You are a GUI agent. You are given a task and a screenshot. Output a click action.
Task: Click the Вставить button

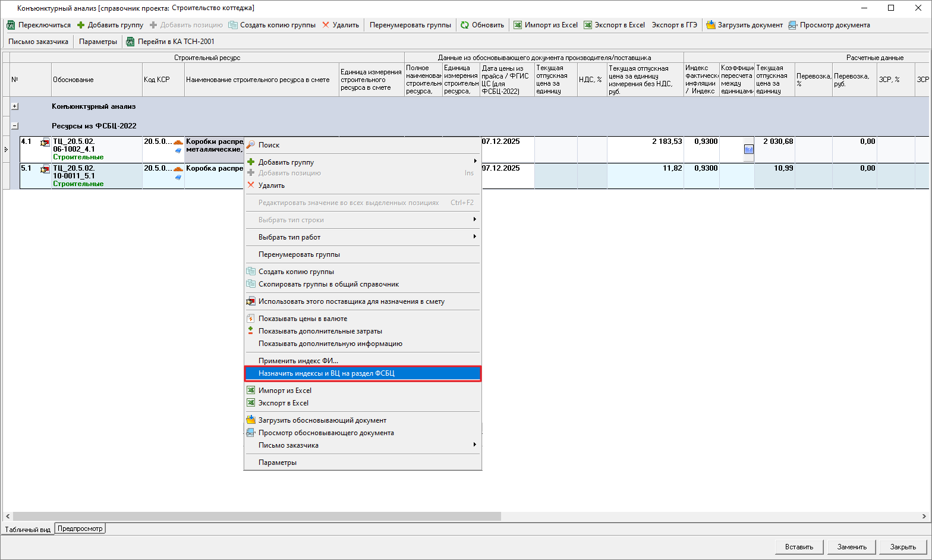(799, 547)
